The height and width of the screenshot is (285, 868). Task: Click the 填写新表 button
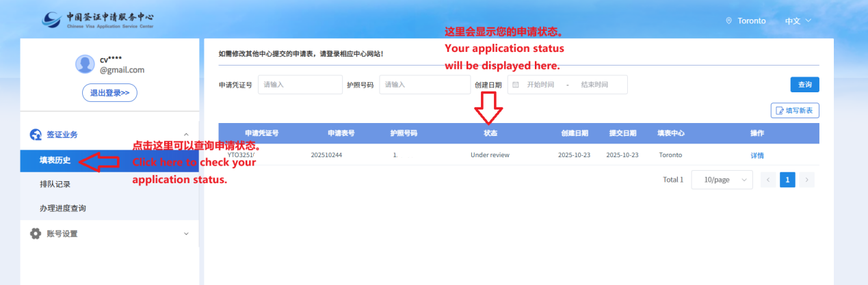(x=795, y=110)
